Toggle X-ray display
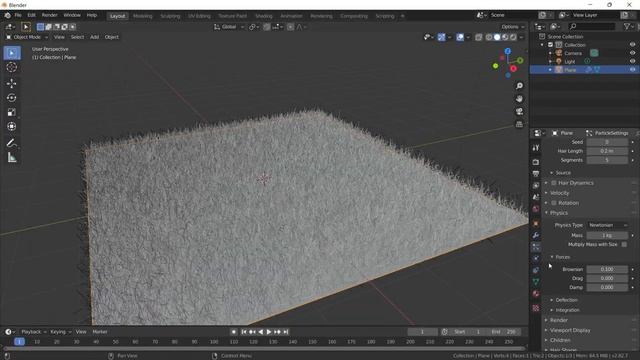640x360 pixels. (478, 37)
